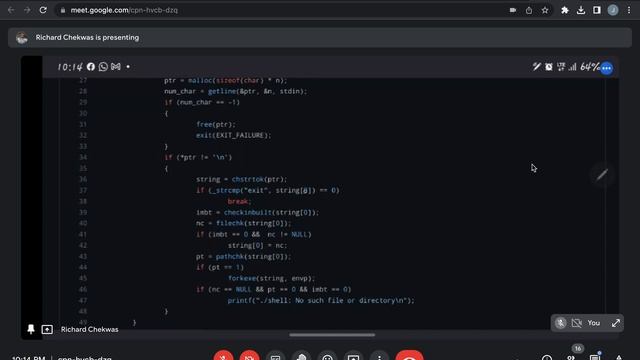The image size is (640, 360).
Task: Click alarm icon in shared phone status bar
Action: click(549, 67)
